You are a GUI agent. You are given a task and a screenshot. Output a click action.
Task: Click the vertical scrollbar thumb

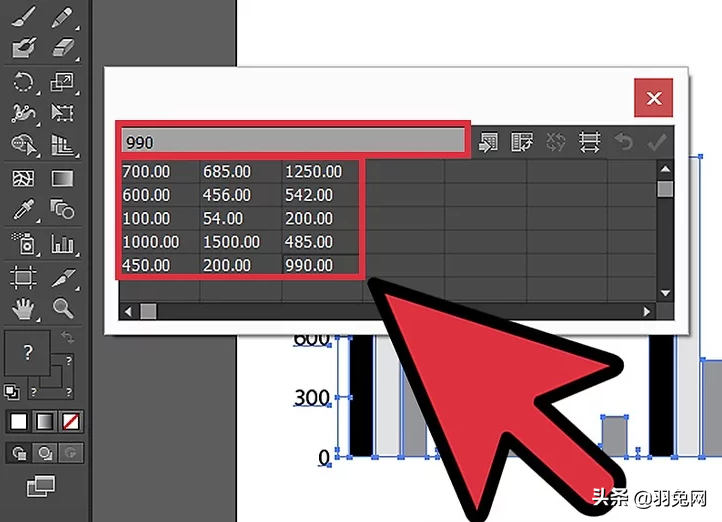(x=665, y=189)
